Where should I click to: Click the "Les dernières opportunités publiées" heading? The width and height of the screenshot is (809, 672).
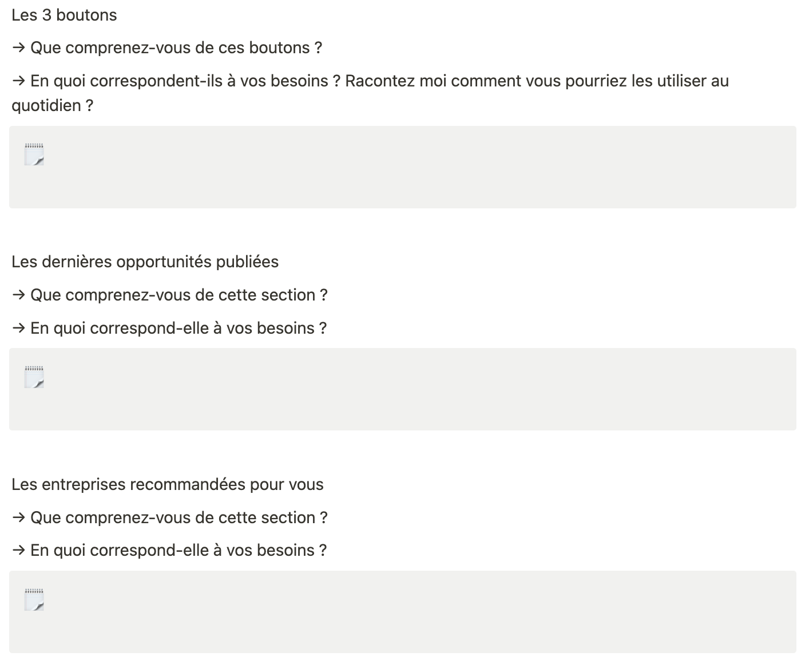click(x=145, y=262)
